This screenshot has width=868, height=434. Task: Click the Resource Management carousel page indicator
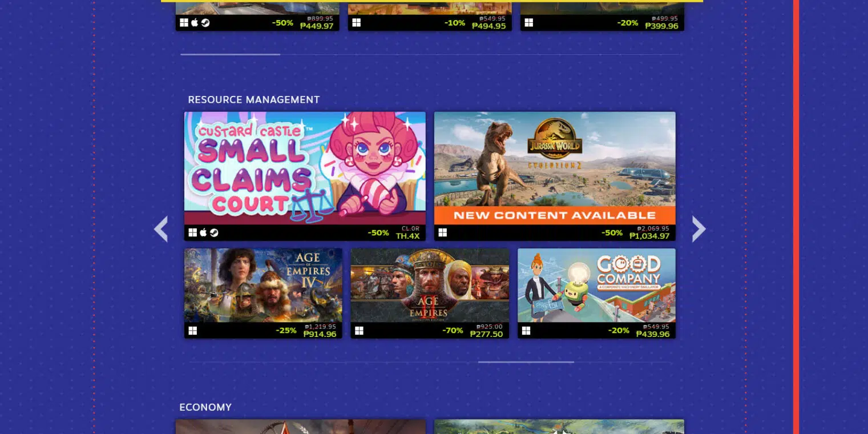[x=526, y=362]
